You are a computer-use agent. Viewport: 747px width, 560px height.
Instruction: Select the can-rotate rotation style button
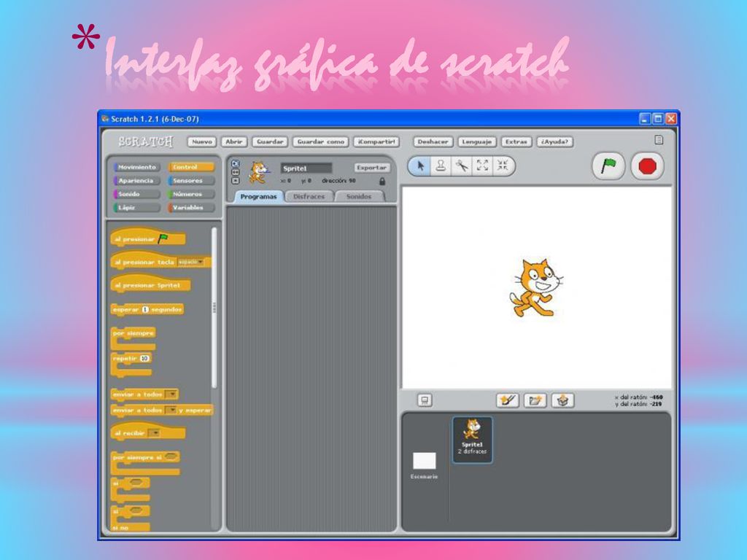click(x=235, y=163)
